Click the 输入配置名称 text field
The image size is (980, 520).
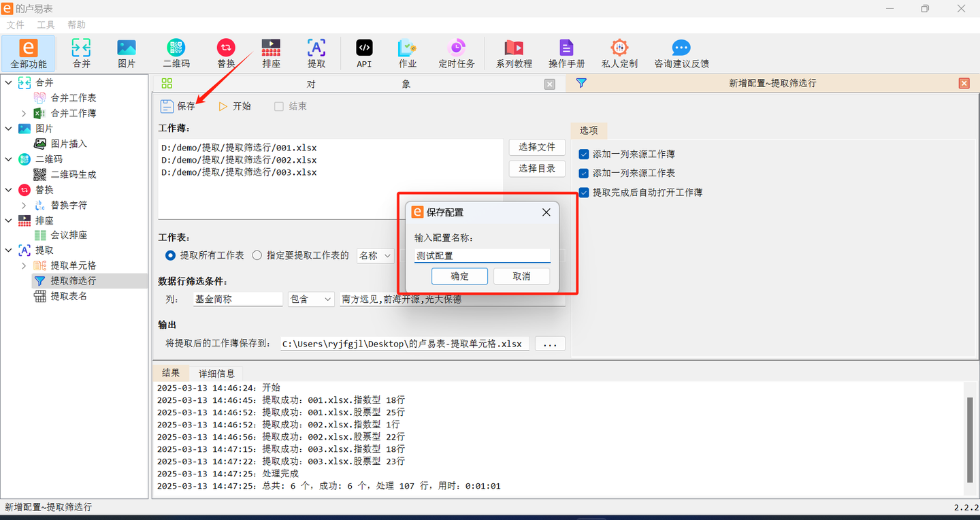482,256
